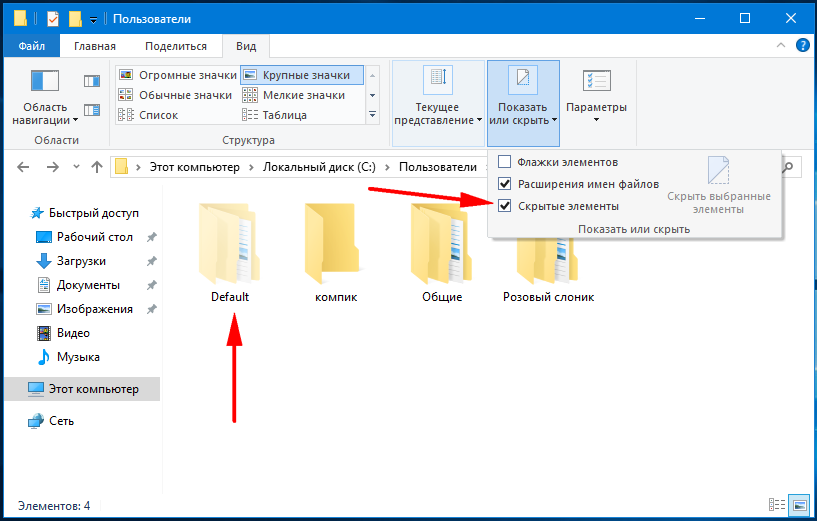Screen dimensions: 817x521
Task: Click pin icon beside Загрузки
Action: click(151, 261)
